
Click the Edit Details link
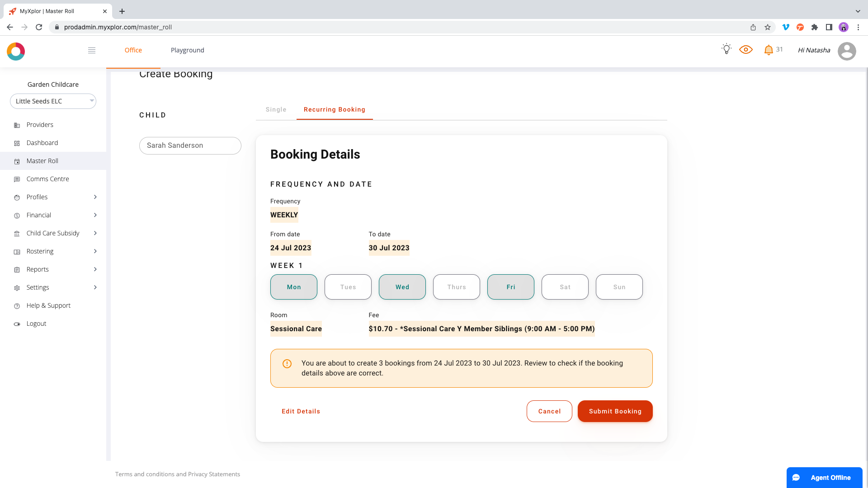(x=301, y=411)
